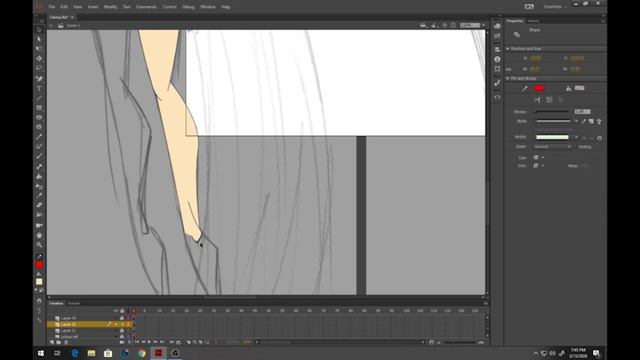Viewport: 640px width, 360px height.
Task: Select the Paint Bucket tool
Action: (x=39, y=176)
